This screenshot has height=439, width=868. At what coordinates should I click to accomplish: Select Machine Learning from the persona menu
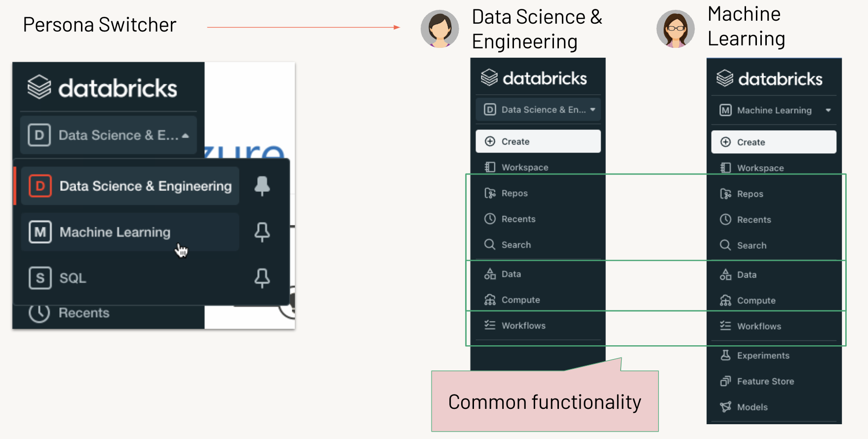(114, 232)
